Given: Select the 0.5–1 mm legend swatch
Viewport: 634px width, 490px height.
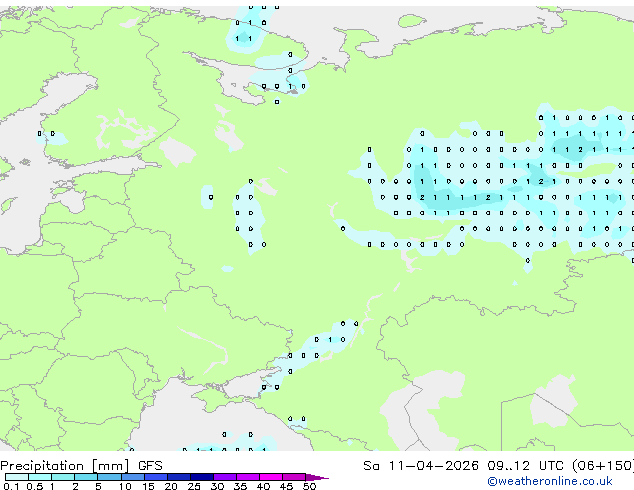Looking at the screenshot, I should (40, 477).
